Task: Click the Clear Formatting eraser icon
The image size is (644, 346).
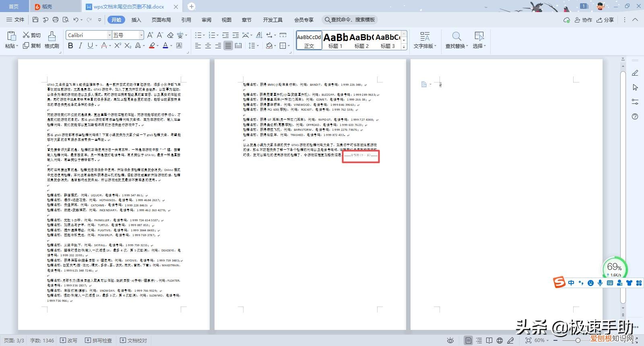Action: (170, 35)
